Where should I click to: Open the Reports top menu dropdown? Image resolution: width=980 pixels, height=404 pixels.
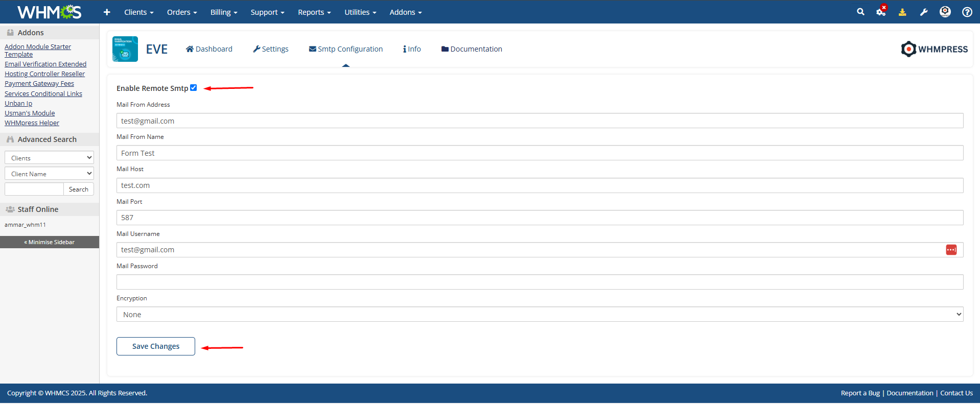314,12
